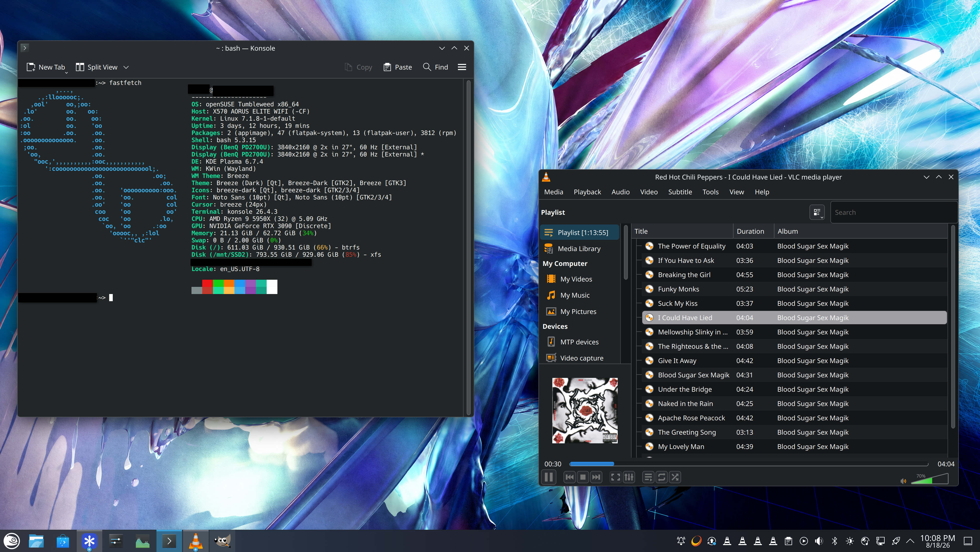Stop playback in VLC

[583, 477]
